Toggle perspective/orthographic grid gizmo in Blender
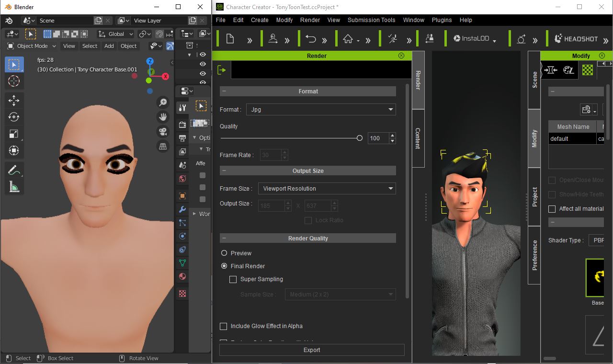 coord(163,147)
